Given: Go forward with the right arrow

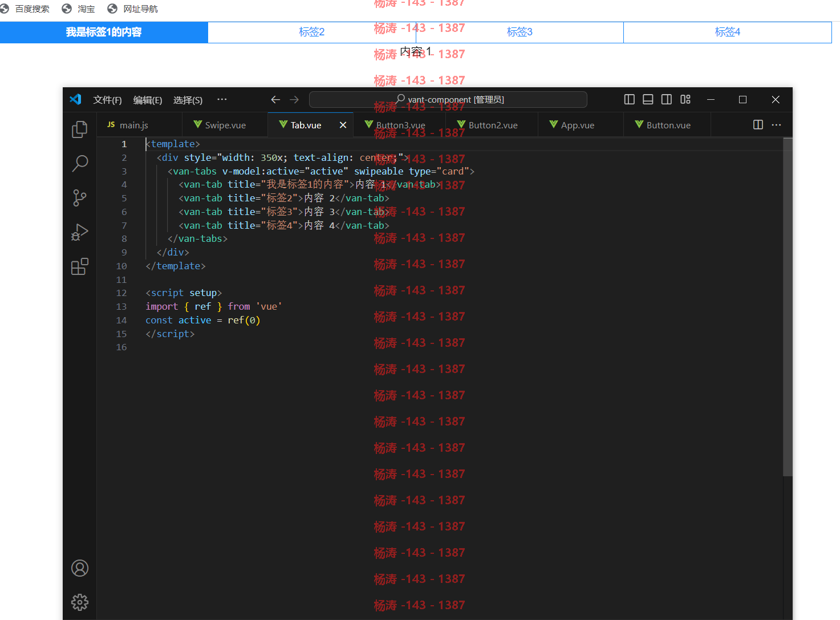Looking at the screenshot, I should [x=294, y=100].
